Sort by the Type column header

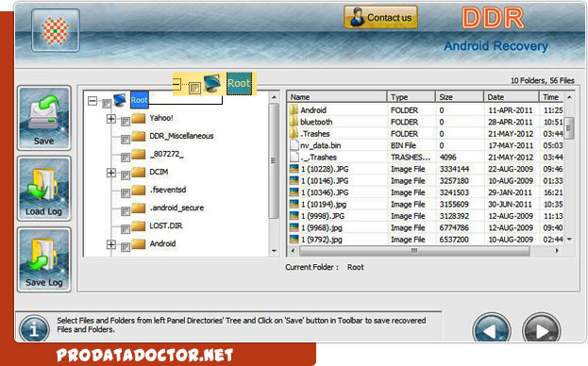[x=411, y=97]
